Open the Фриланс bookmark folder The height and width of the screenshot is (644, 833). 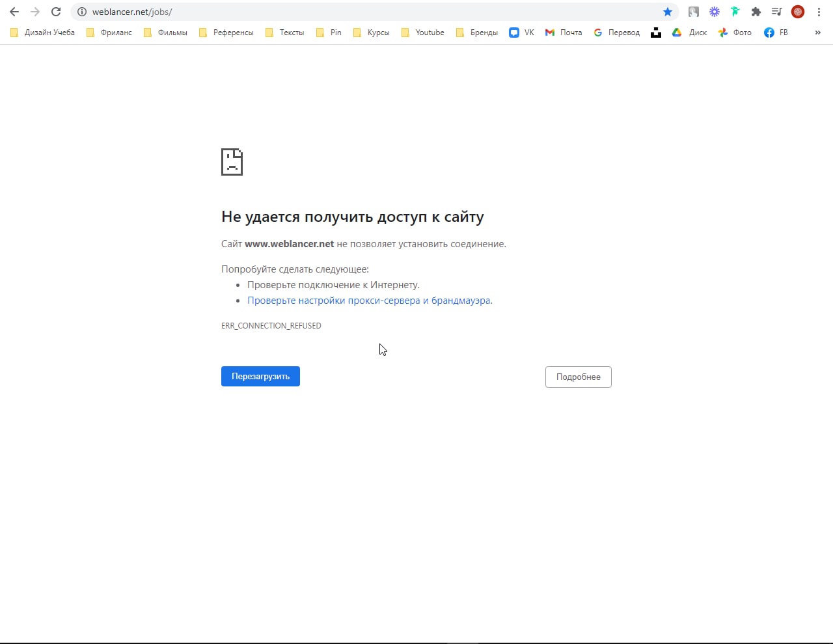point(109,33)
